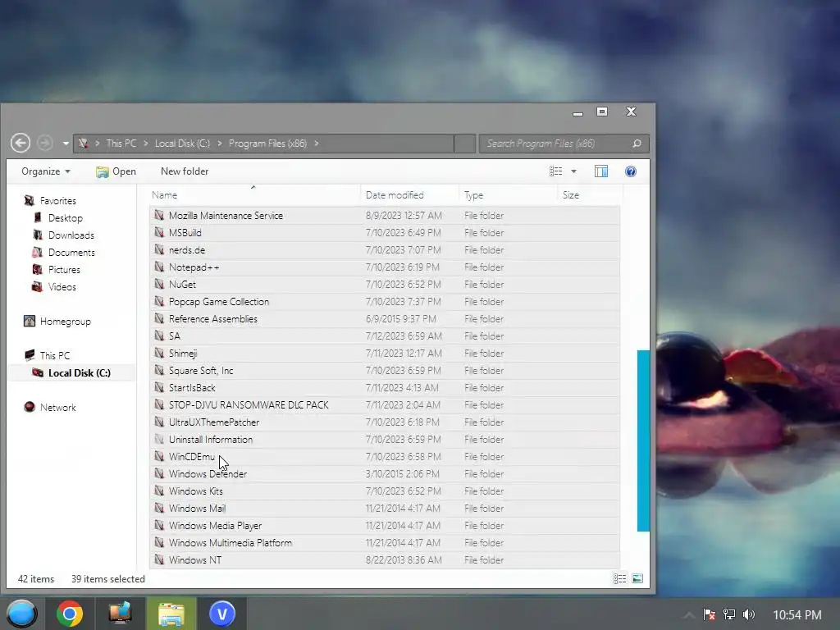
Task: Expand chevron after This PC in breadcrumb
Action: (x=146, y=144)
